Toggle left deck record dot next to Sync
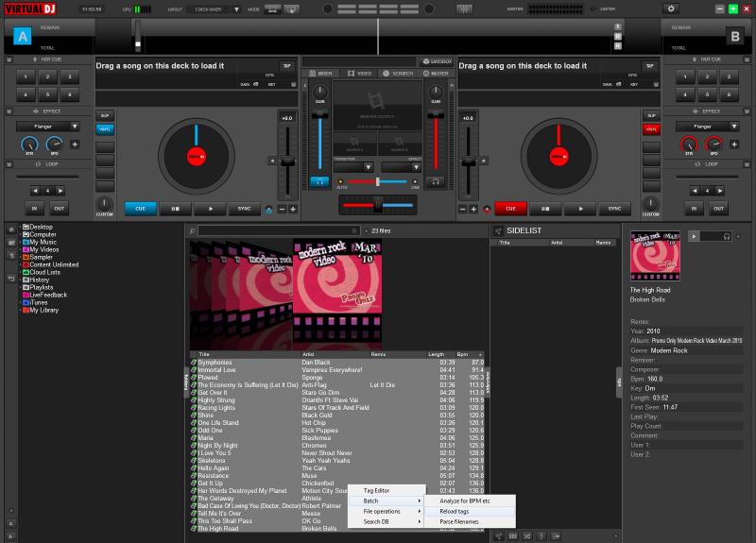Screen dimensions: 756x543 [x=268, y=209]
